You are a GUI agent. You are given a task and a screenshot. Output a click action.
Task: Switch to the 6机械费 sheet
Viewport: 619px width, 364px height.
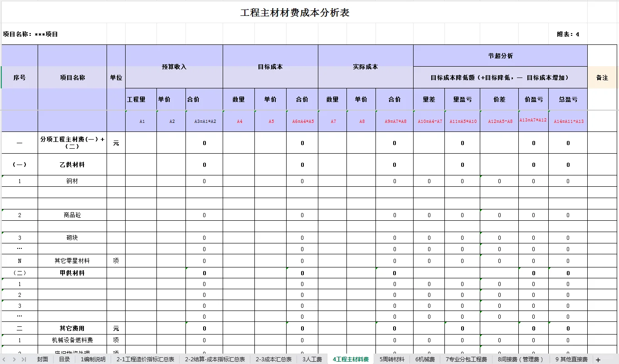(x=425, y=359)
